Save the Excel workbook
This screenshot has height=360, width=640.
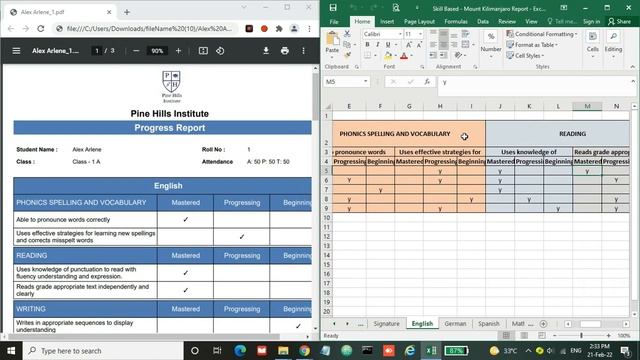[333, 8]
